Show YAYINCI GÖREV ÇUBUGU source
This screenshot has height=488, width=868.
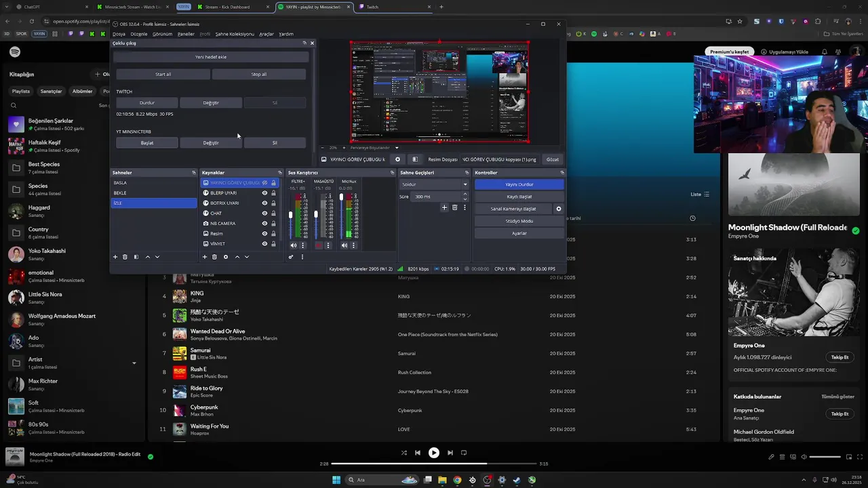coord(264,183)
